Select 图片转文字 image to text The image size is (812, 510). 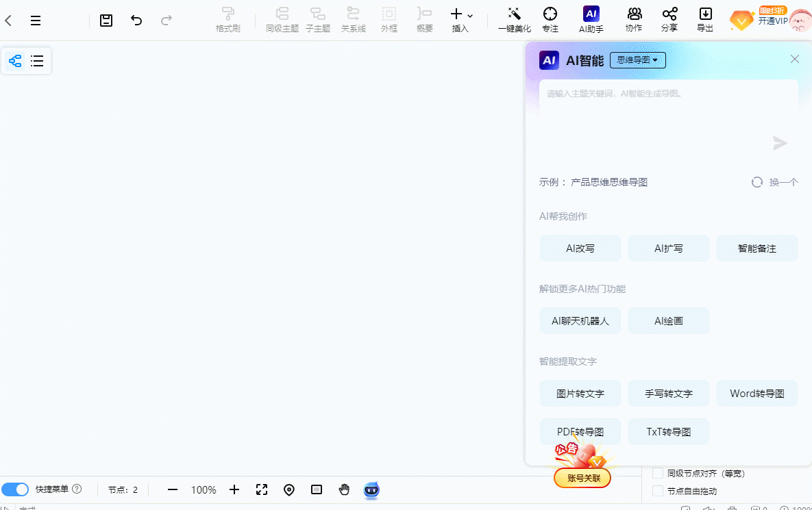(x=580, y=394)
